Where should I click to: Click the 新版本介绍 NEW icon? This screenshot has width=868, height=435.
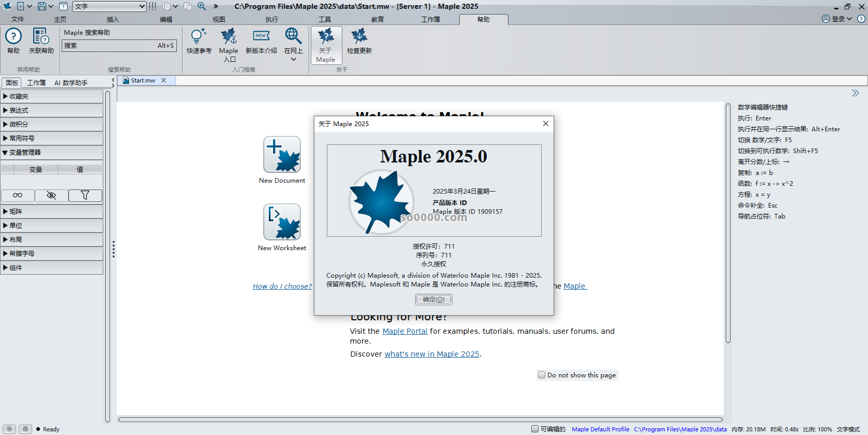click(261, 36)
